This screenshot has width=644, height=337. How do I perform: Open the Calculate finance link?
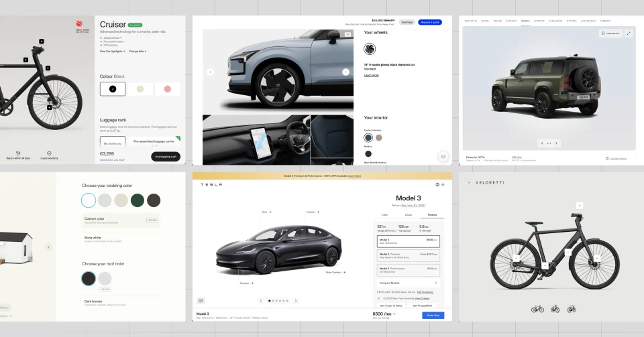[x=616, y=158]
